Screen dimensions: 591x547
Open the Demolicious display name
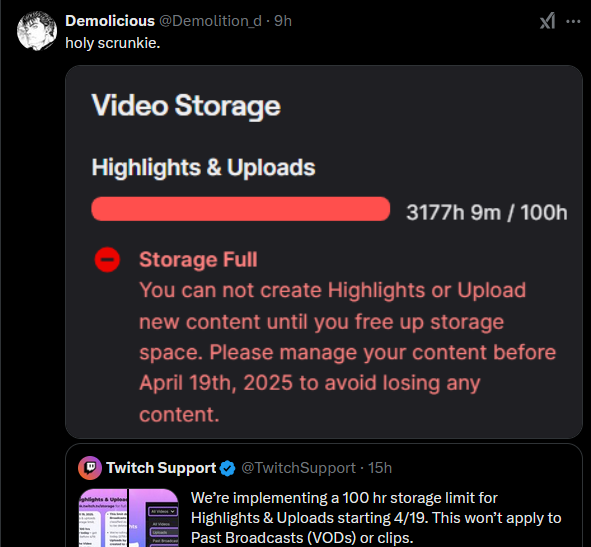click(110, 21)
